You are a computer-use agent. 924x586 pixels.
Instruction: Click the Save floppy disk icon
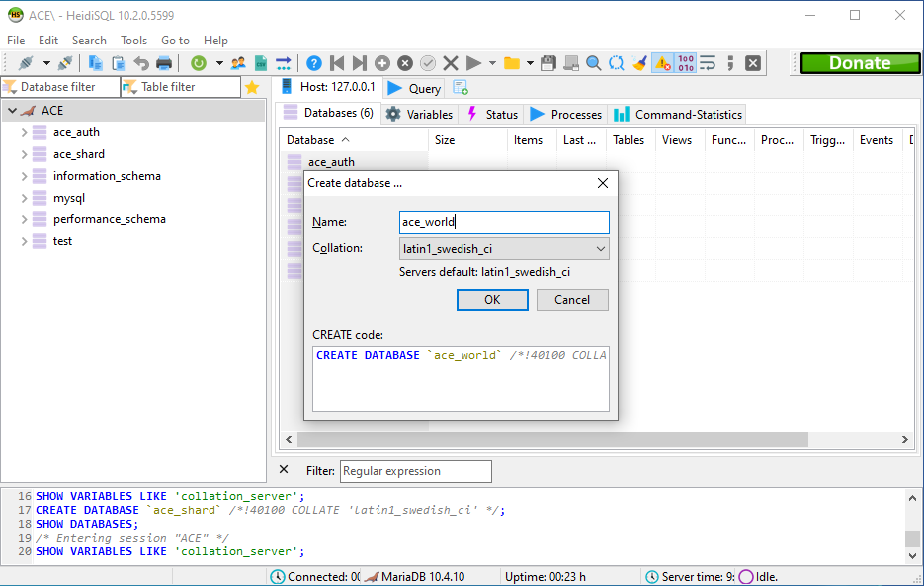click(548, 63)
